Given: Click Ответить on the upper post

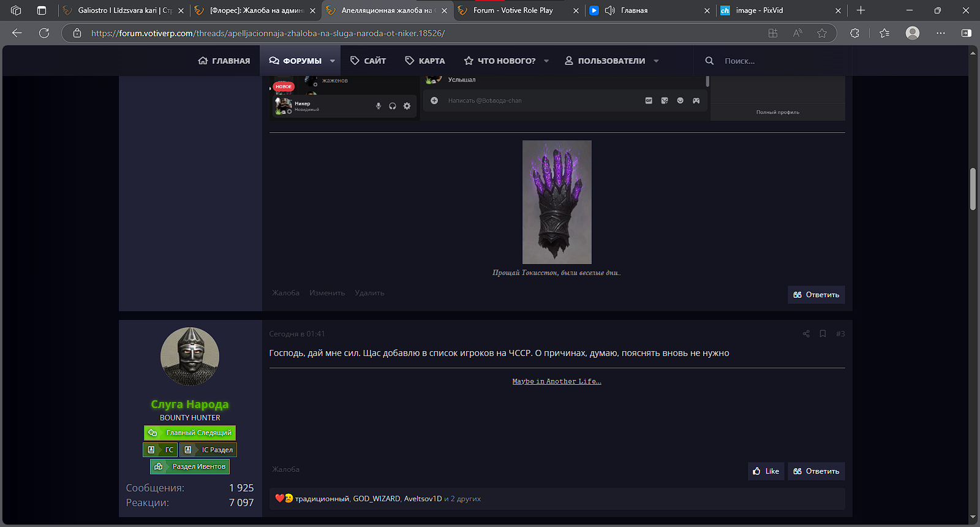Looking at the screenshot, I should [x=816, y=295].
